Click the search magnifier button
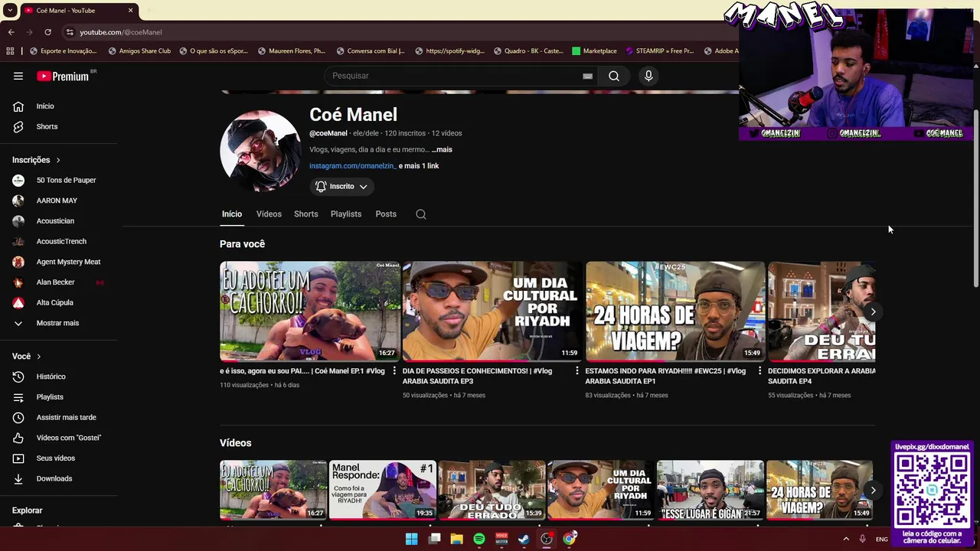This screenshot has height=551, width=980. (x=614, y=76)
